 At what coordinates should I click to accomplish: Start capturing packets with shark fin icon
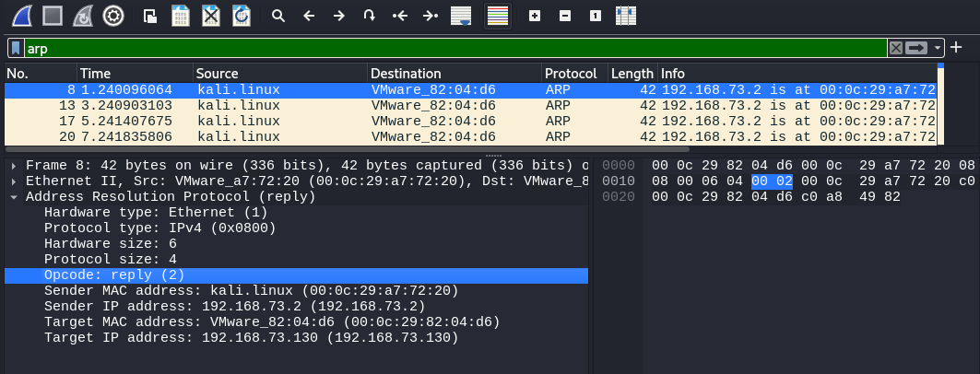pos(22,16)
